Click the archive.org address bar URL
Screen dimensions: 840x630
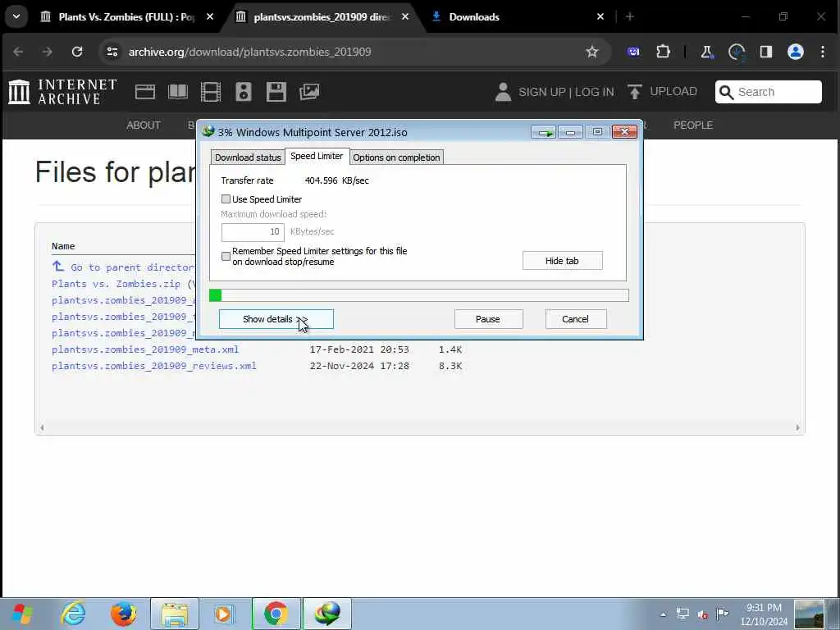pyautogui.click(x=249, y=52)
